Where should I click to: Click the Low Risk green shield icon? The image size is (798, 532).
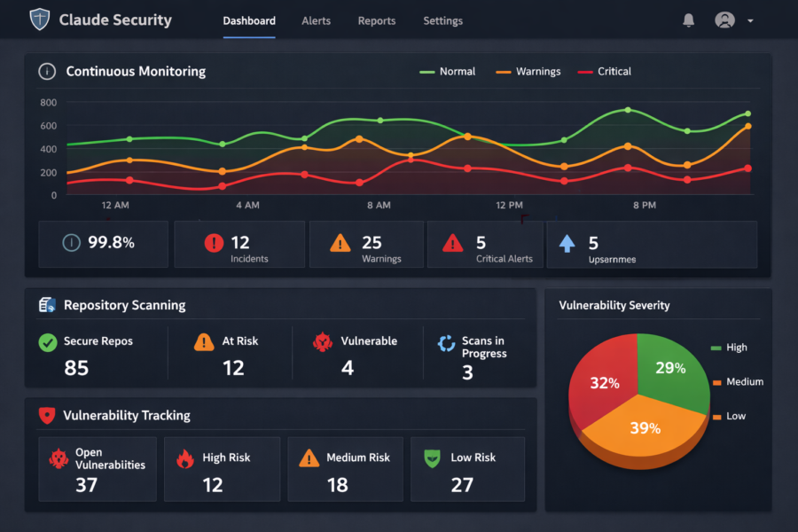tap(432, 458)
